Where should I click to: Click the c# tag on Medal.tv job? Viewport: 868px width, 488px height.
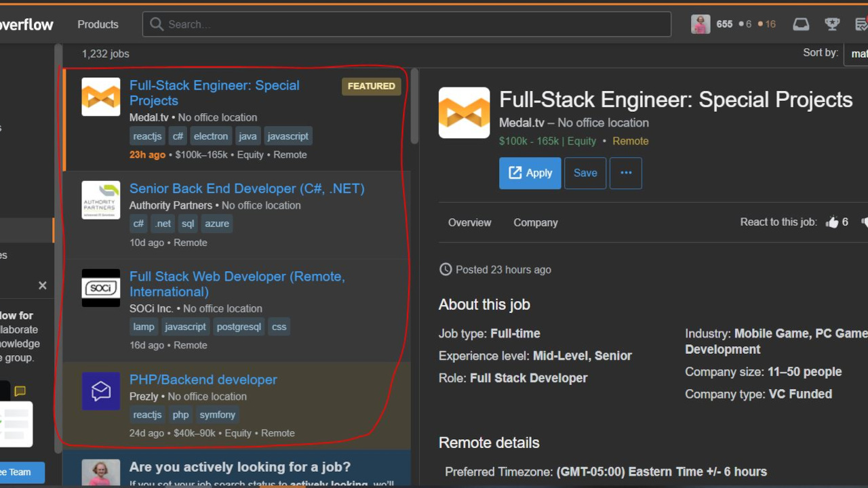pyautogui.click(x=178, y=136)
